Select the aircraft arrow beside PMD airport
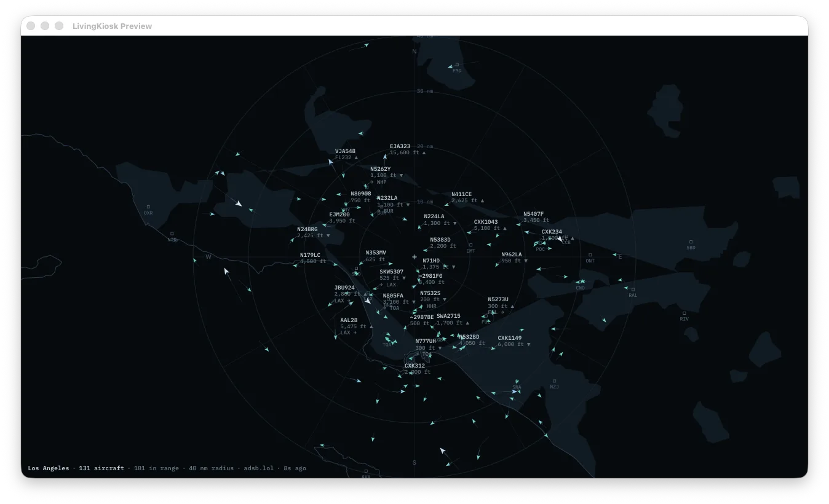Viewport: 829px width, 504px height. pyautogui.click(x=450, y=66)
